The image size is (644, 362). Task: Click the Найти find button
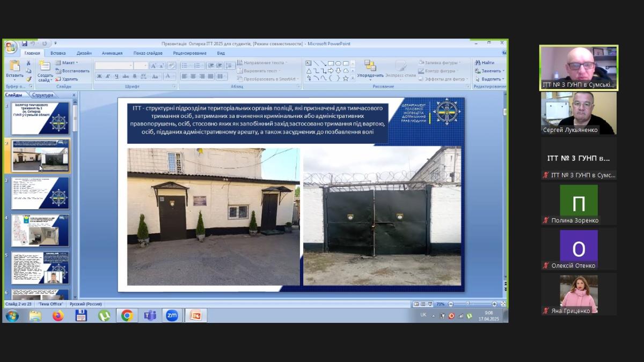coord(485,63)
